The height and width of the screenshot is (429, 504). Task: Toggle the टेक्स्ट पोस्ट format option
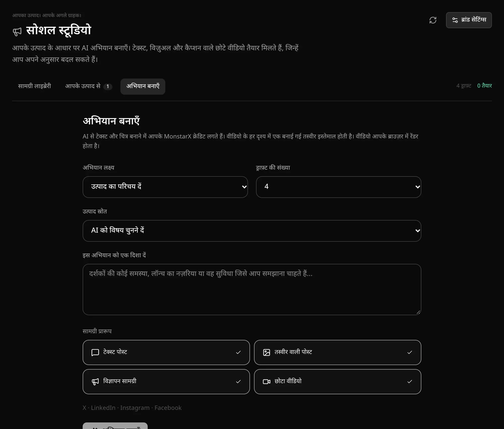[166, 352]
